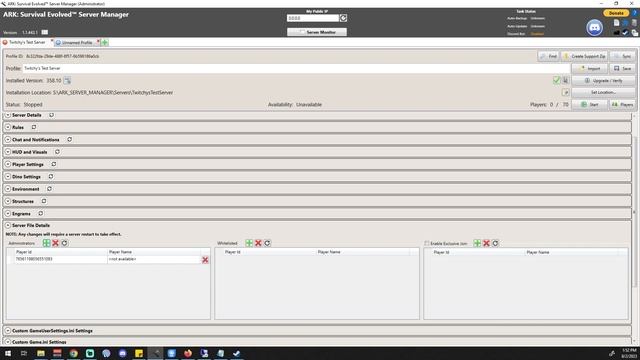Screen dimensions: 640x360
Task: Delete the administrator row 76561198056551093
Action: click(205, 260)
